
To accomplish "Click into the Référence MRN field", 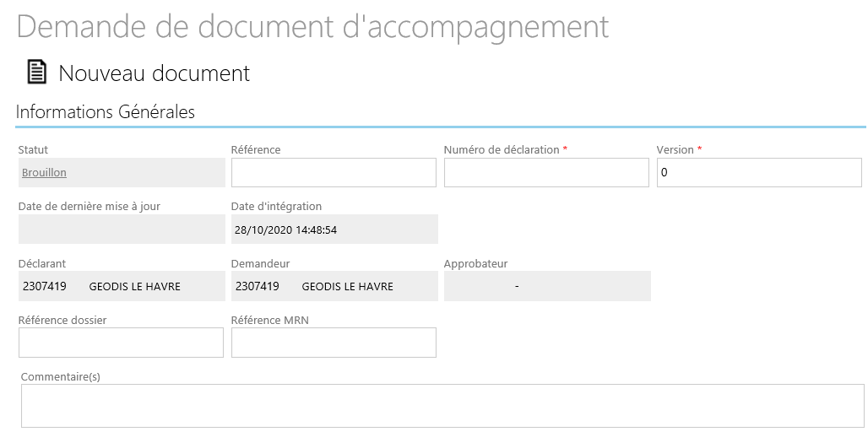I will (334, 343).
